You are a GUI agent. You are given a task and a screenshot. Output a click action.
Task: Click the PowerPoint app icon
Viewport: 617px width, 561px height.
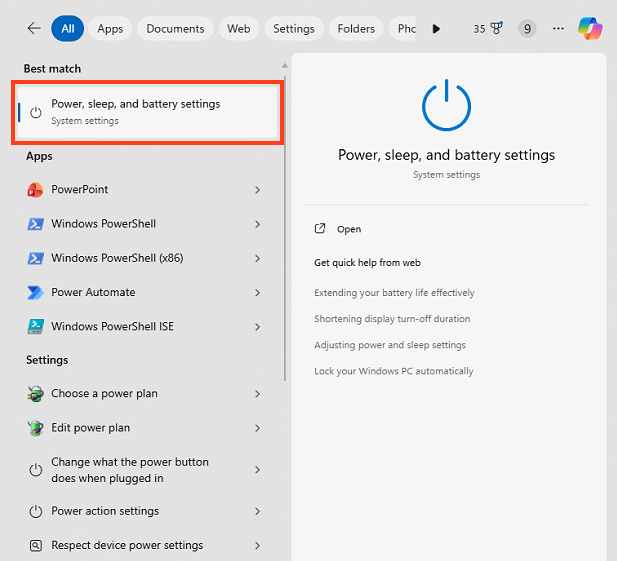35,190
